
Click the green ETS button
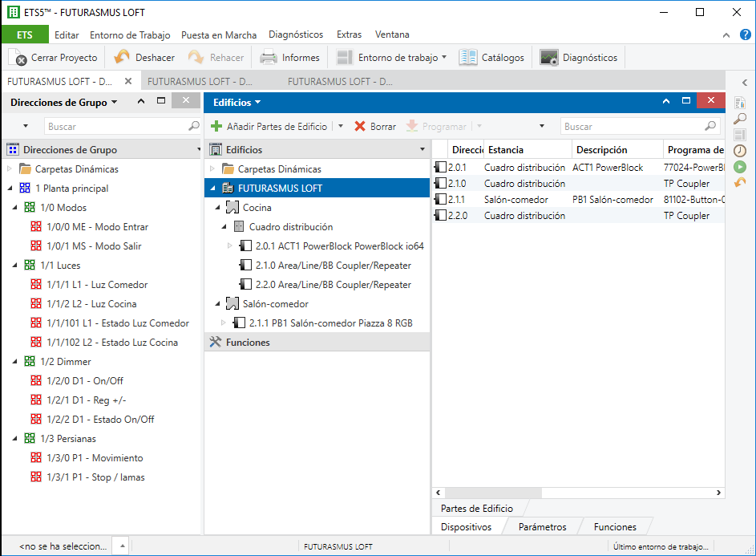coord(24,34)
